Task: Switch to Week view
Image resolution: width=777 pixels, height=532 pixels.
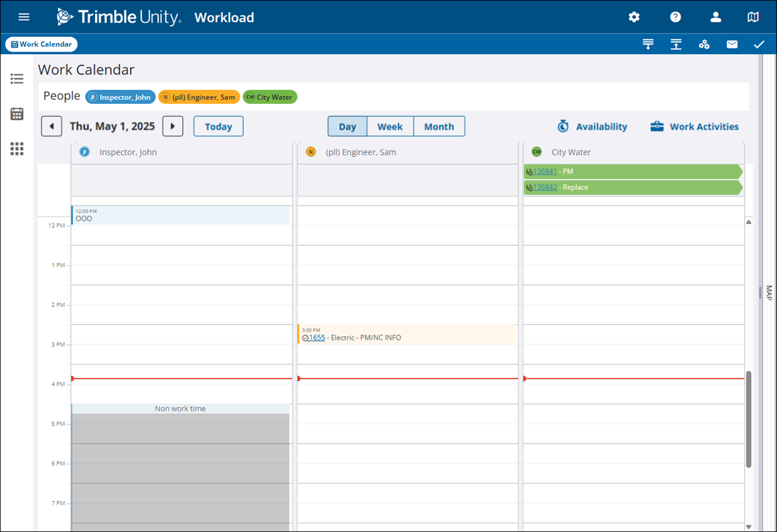Action: (x=390, y=126)
